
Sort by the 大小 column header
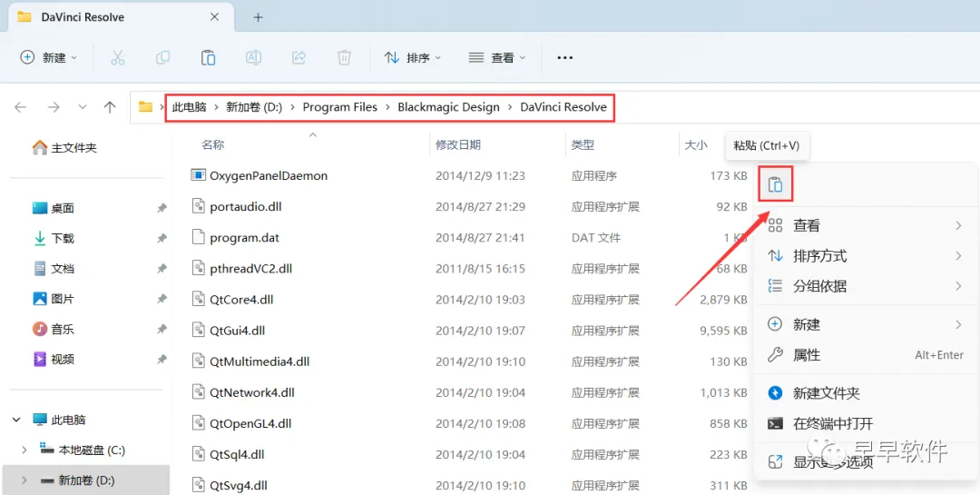pyautogui.click(x=696, y=144)
